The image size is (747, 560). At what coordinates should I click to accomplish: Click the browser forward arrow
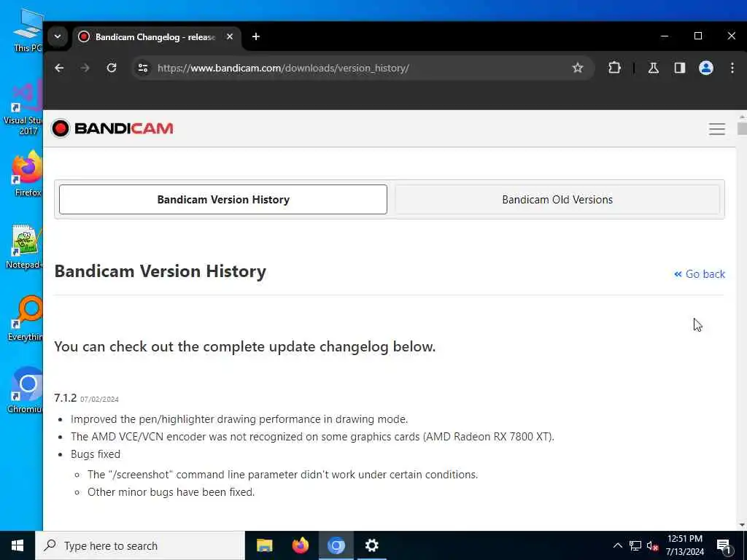(x=85, y=68)
